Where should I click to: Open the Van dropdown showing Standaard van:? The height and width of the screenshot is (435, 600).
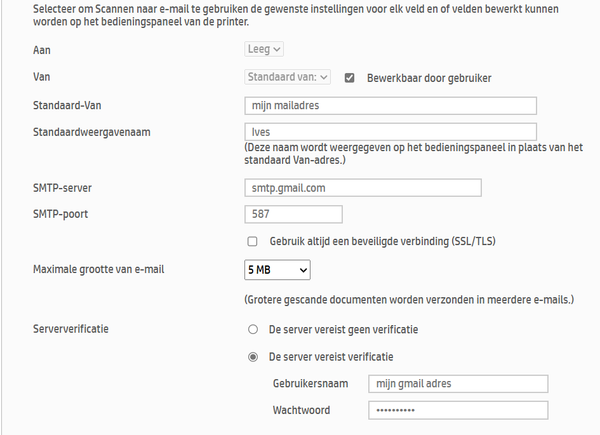[287, 77]
